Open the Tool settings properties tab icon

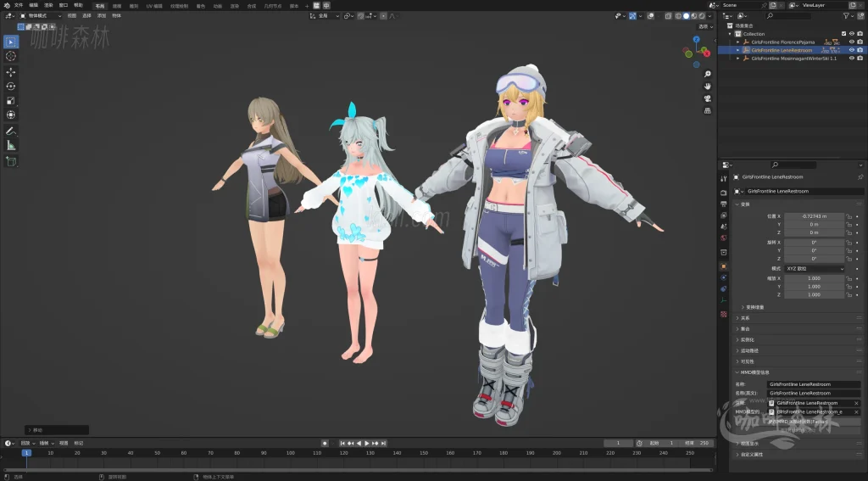(x=724, y=178)
